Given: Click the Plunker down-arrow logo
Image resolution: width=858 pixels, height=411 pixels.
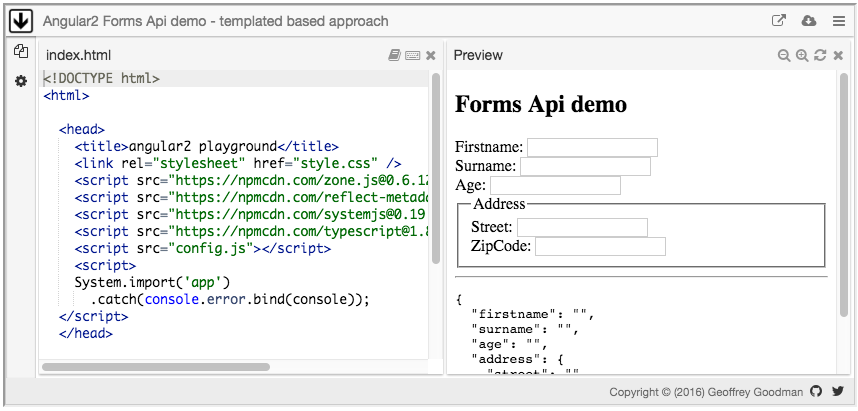Looking at the screenshot, I should [21, 21].
